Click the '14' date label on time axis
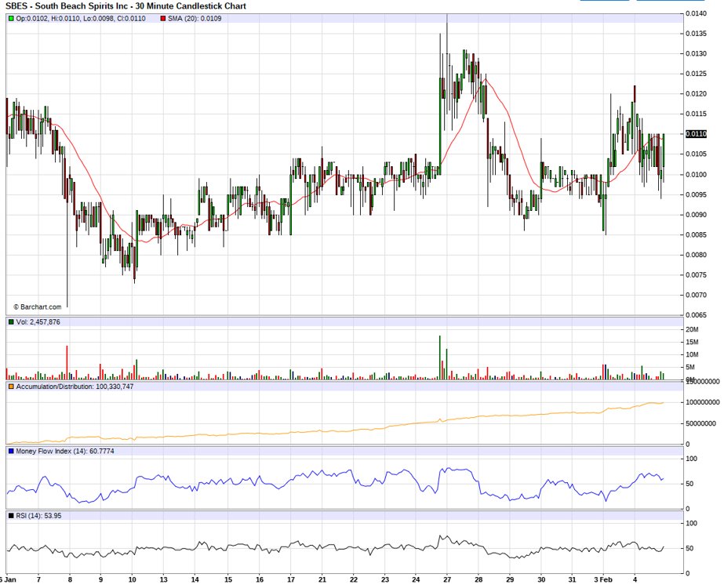 (195, 579)
